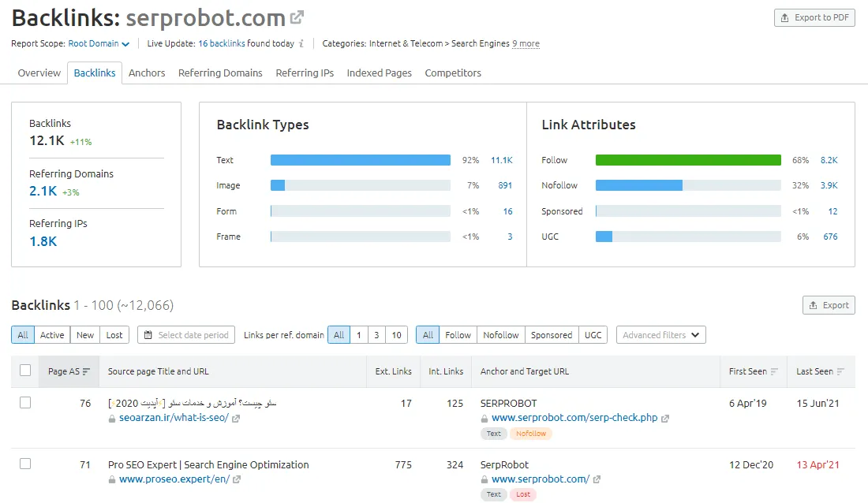Image resolution: width=868 pixels, height=503 pixels.
Task: Click the Ext. Links column header
Action: (x=394, y=371)
